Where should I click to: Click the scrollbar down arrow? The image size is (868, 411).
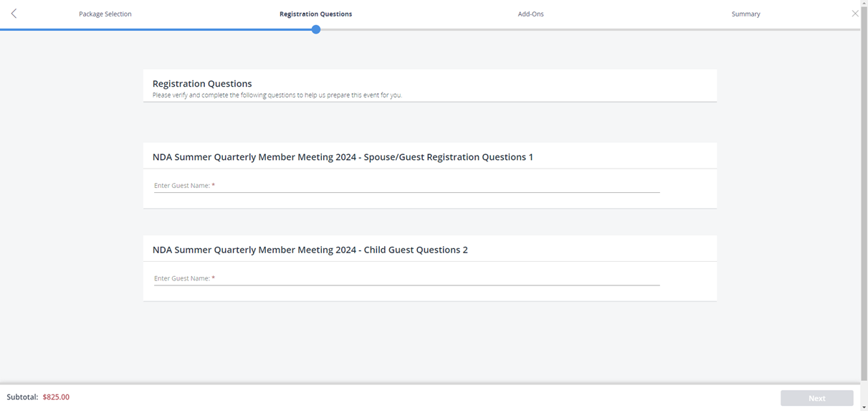click(x=864, y=407)
